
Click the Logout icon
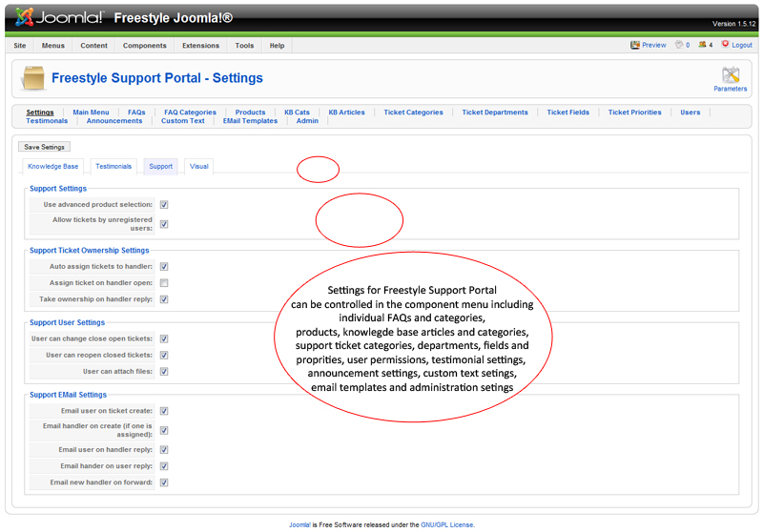click(725, 45)
